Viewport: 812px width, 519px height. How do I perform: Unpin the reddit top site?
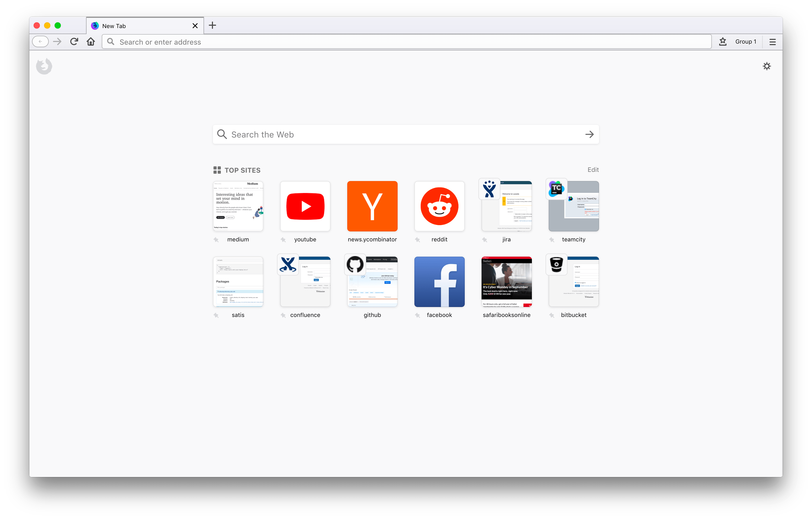tap(418, 240)
